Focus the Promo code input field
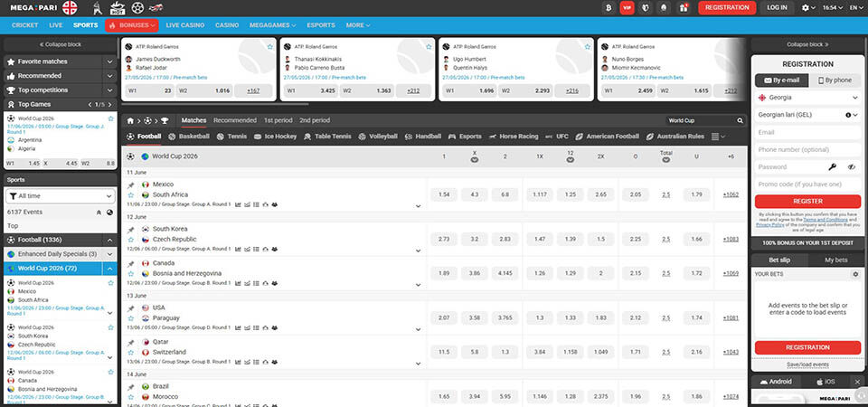Image resolution: width=868 pixels, height=407 pixels. [807, 184]
